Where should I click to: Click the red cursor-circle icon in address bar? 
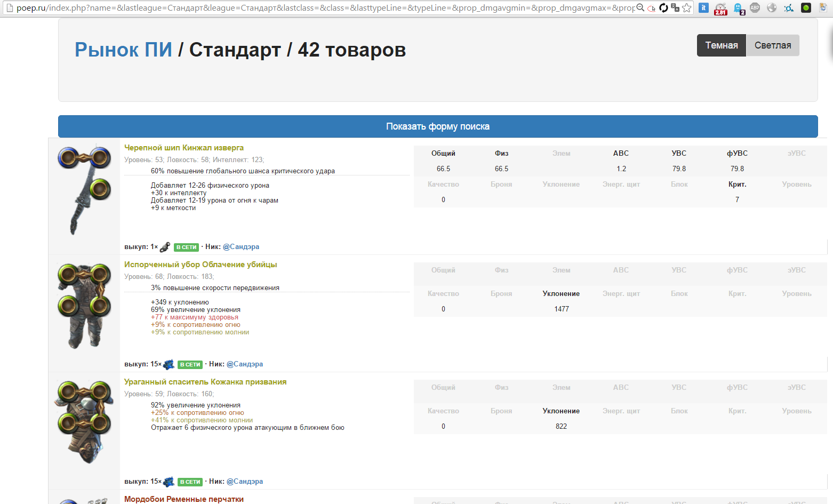click(x=652, y=8)
